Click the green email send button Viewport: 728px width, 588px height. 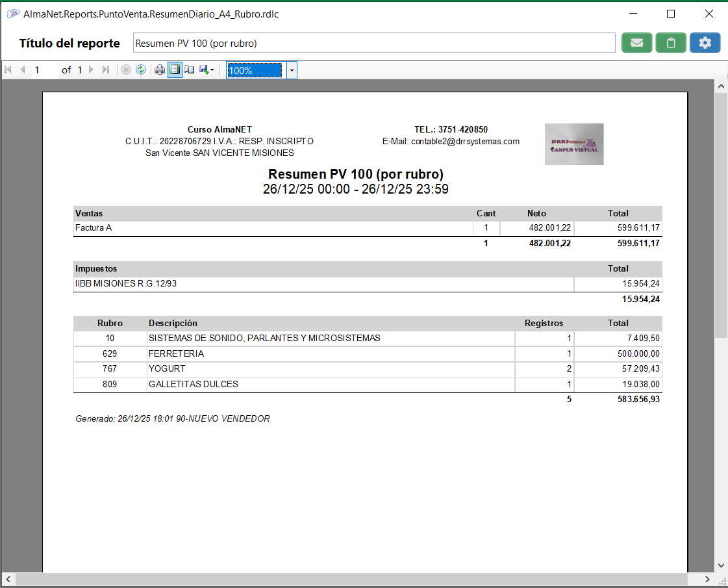[636, 43]
